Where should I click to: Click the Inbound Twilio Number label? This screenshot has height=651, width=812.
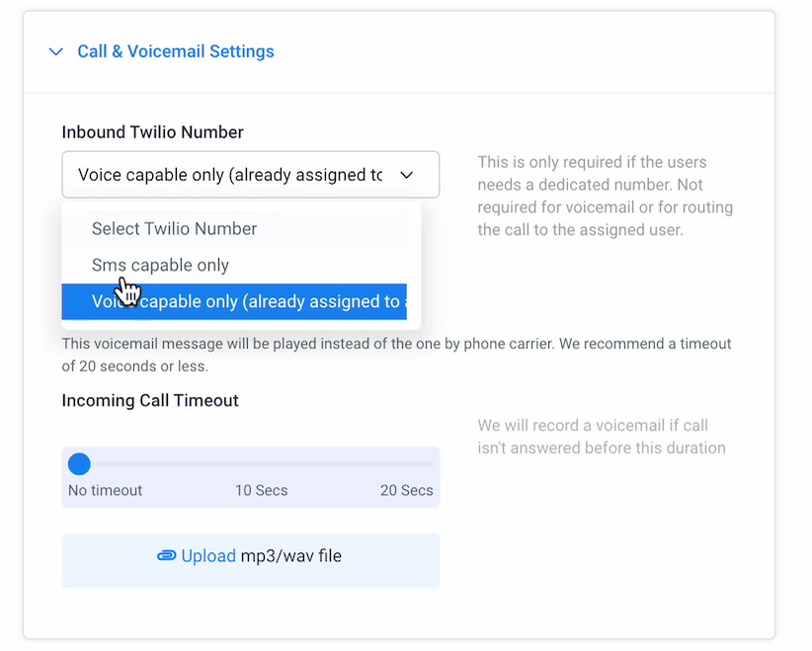(x=153, y=132)
